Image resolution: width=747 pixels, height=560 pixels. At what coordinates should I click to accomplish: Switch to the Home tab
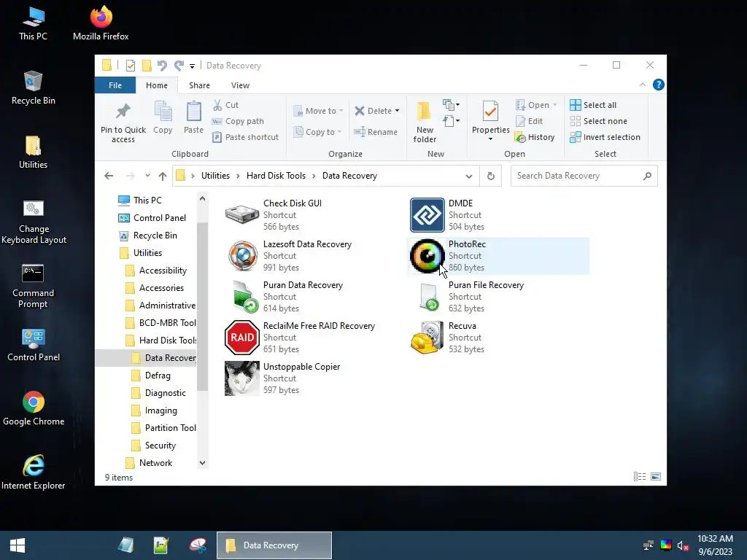coord(157,85)
